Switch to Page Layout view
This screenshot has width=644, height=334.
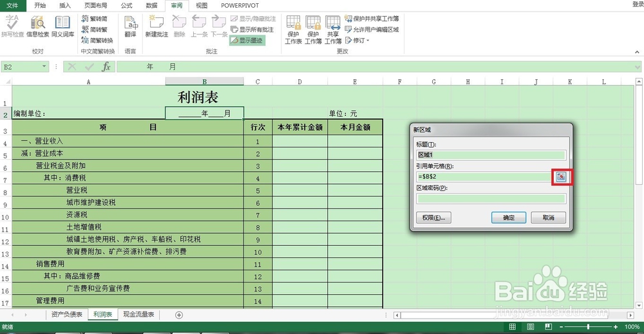point(530,327)
